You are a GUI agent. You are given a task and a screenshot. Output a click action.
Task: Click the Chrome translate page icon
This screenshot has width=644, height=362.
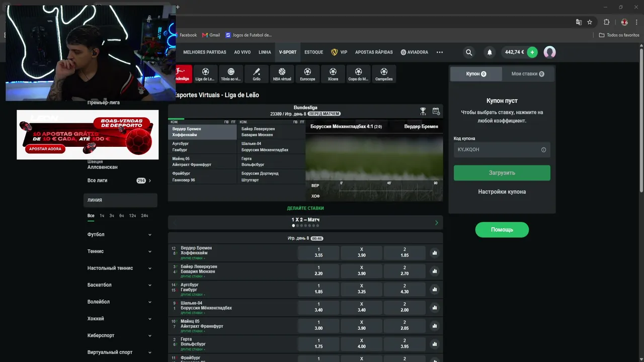tap(579, 22)
